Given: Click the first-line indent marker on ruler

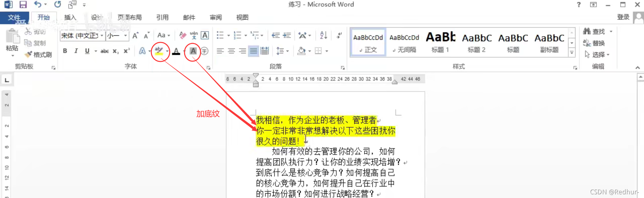Looking at the screenshot, I should point(256,76).
